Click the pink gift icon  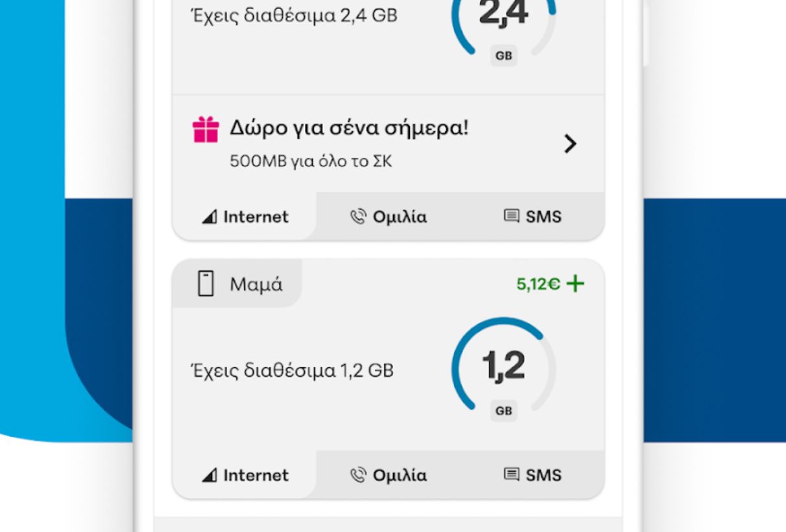[x=206, y=129]
